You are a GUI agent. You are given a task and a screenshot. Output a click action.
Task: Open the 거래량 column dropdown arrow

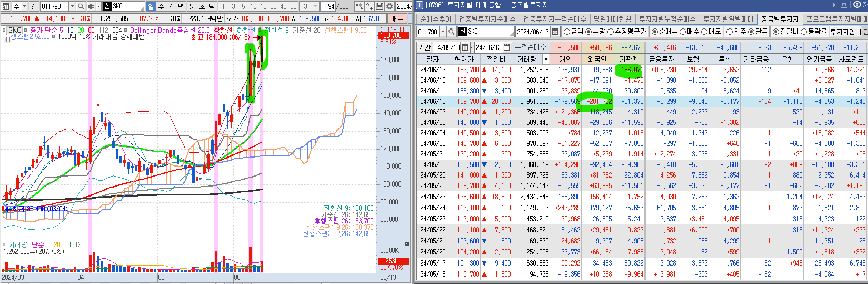point(546,59)
